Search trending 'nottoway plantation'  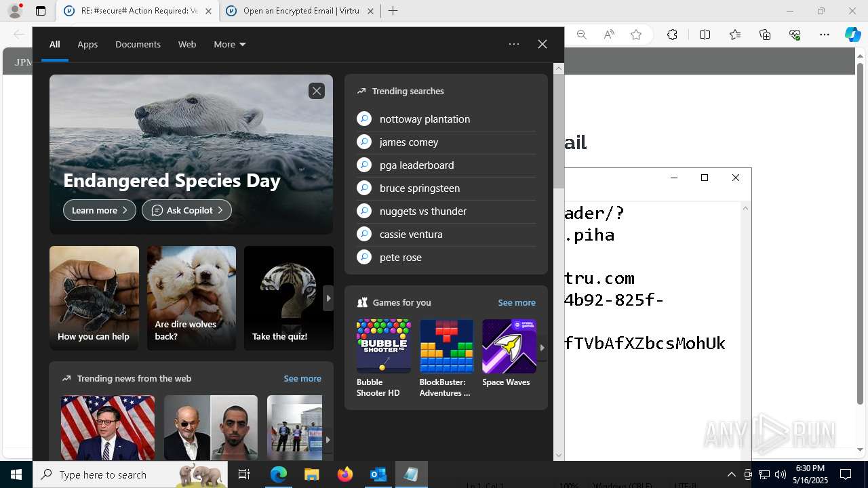446,119
